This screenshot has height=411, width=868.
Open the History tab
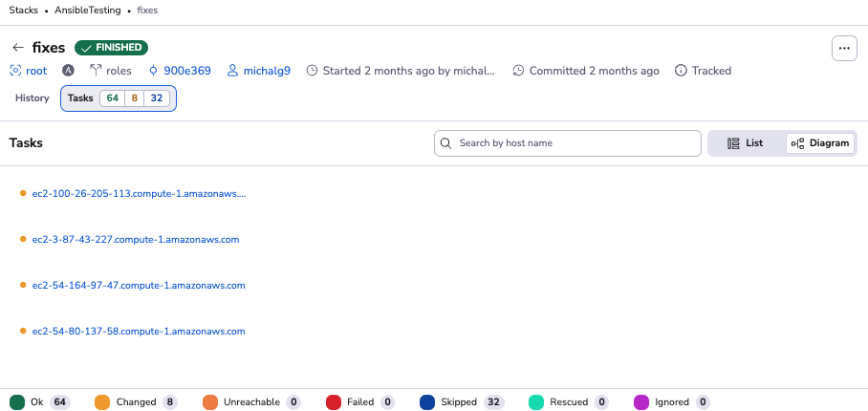click(x=33, y=98)
